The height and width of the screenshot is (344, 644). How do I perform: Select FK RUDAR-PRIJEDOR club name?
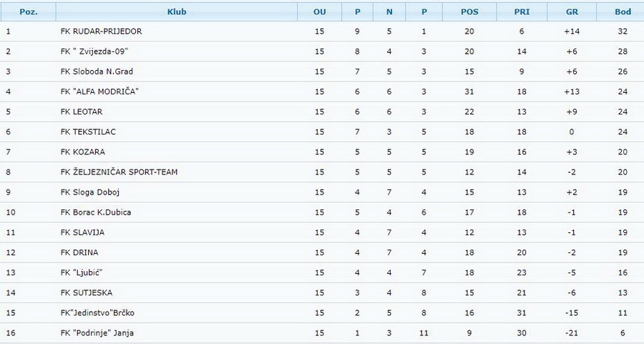pyautogui.click(x=101, y=31)
